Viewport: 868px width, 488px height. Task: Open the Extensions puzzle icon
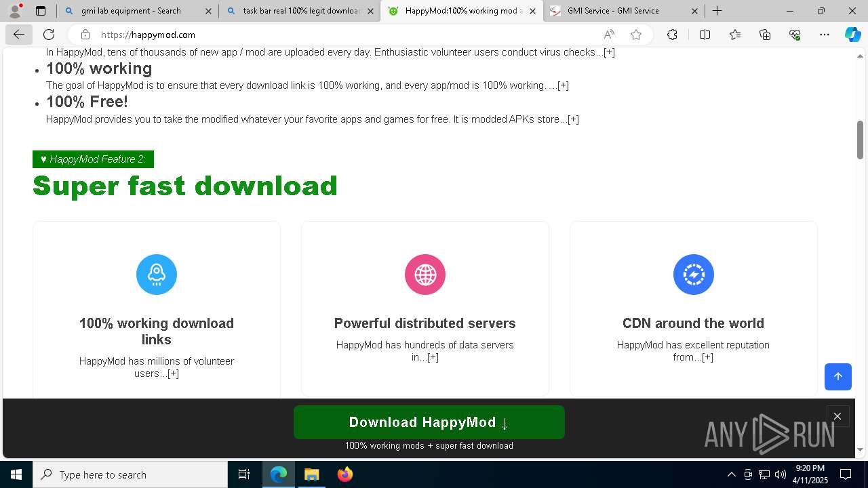point(672,35)
